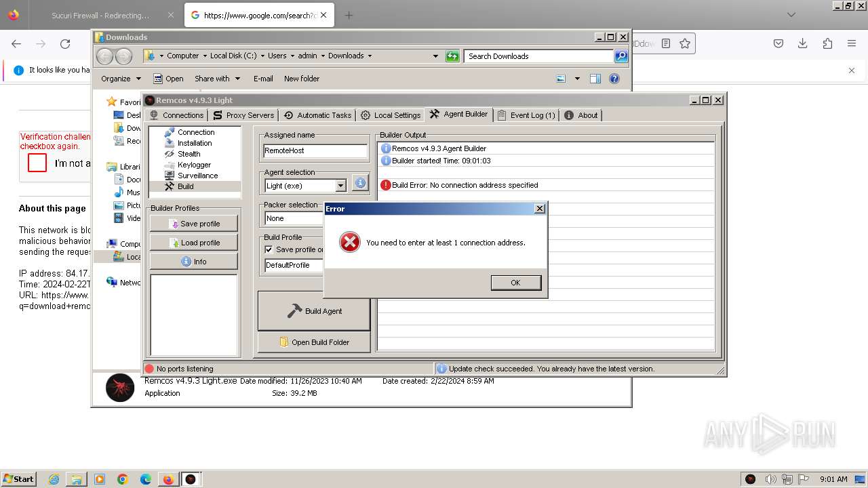Click the help icon in Downloads toolbar
The image size is (868, 488).
(x=614, y=79)
